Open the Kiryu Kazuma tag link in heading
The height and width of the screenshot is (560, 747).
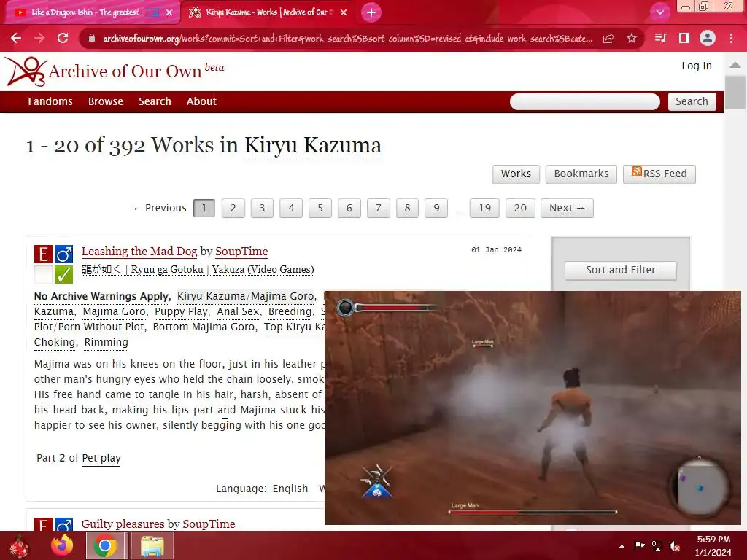point(312,145)
